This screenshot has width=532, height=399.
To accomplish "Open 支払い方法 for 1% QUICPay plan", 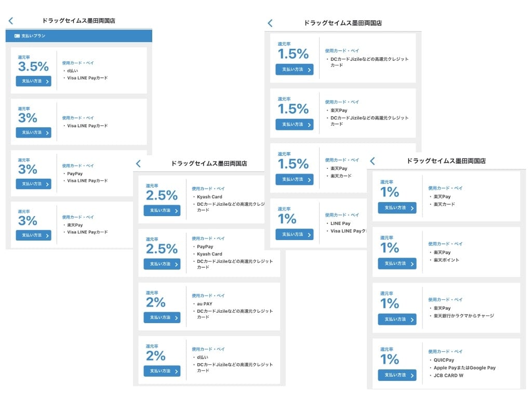I will (397, 375).
